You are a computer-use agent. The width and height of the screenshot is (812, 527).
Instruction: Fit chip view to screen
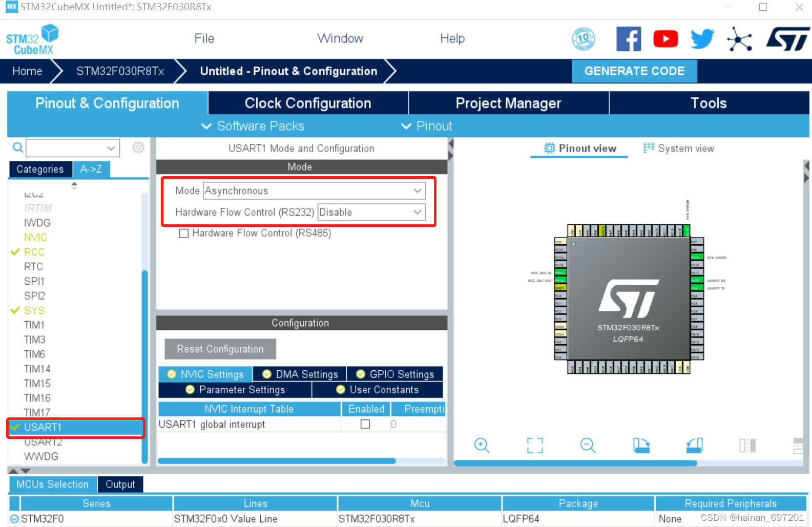(x=535, y=445)
